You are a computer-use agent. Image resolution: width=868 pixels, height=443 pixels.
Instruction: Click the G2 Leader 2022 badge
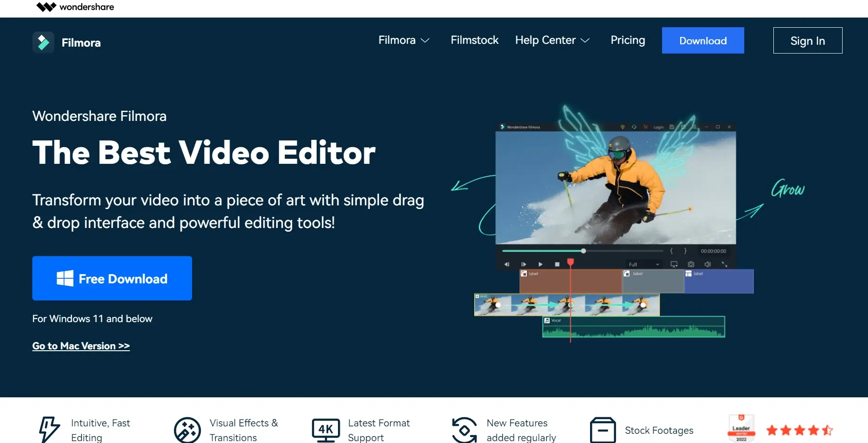click(741, 429)
